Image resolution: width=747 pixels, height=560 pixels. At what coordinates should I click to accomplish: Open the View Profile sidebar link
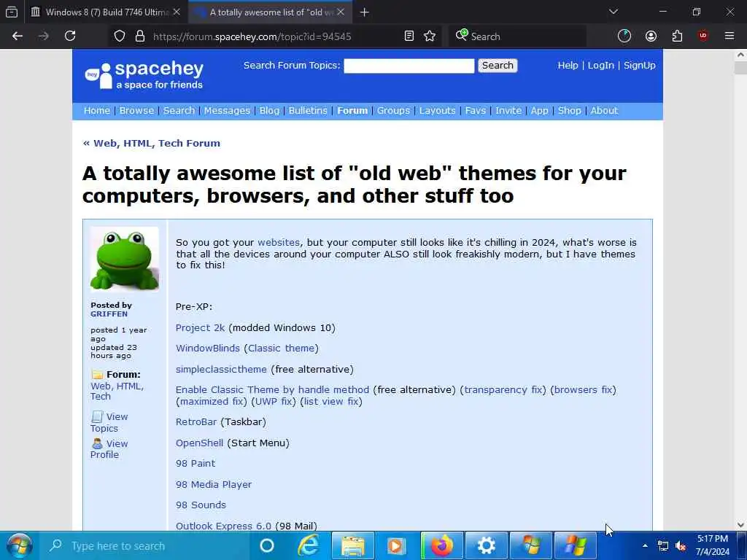point(109,449)
